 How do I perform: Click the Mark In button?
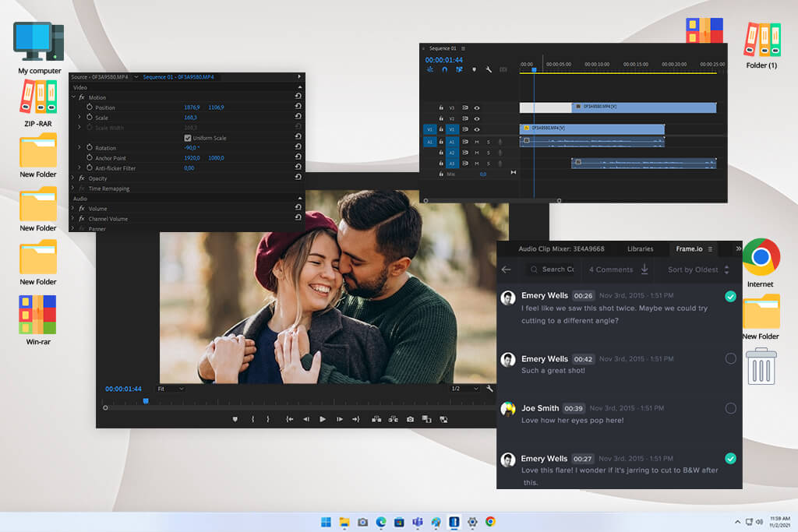[253, 419]
